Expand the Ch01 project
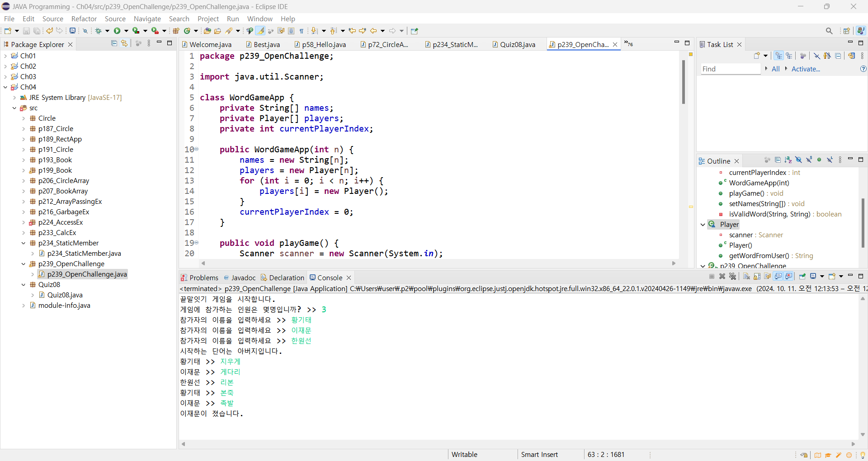Viewport: 868px width, 461px height. point(5,56)
